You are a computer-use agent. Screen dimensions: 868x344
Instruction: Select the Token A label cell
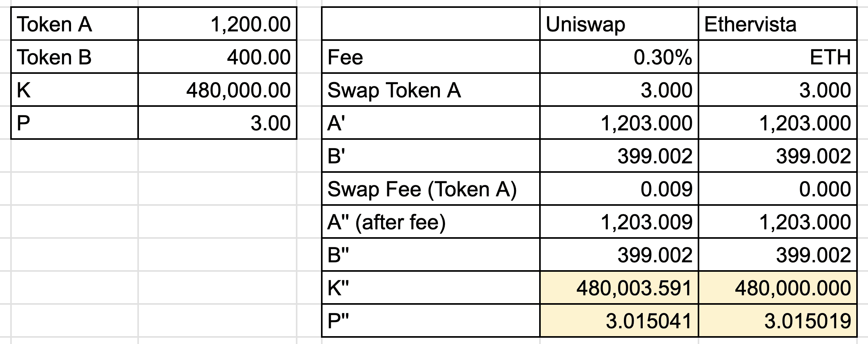coord(75,24)
